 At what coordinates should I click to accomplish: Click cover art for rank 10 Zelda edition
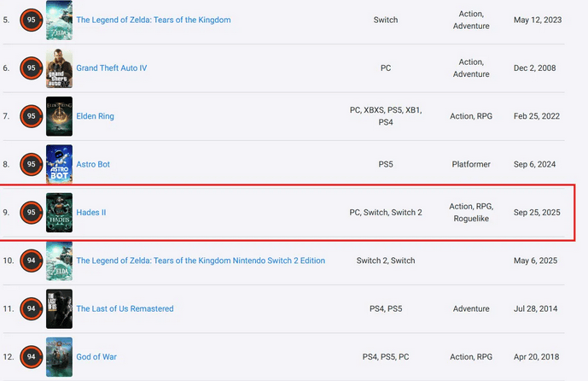pos(59,261)
